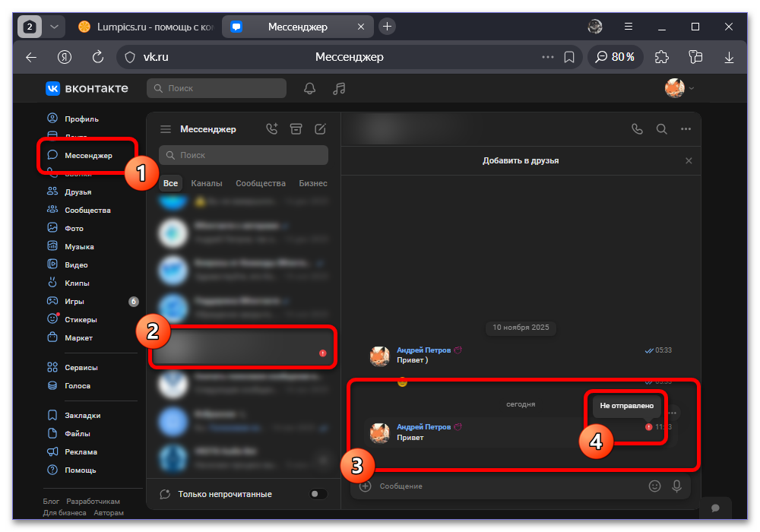The image size is (760, 532).
Task: Open Friends section in left menu
Action: [x=69, y=192]
